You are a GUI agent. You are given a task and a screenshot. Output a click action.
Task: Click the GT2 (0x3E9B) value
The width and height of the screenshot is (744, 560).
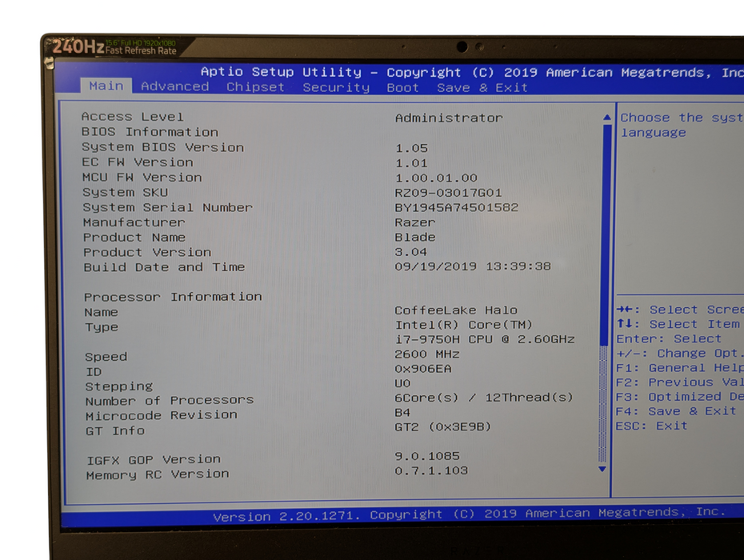tap(442, 426)
